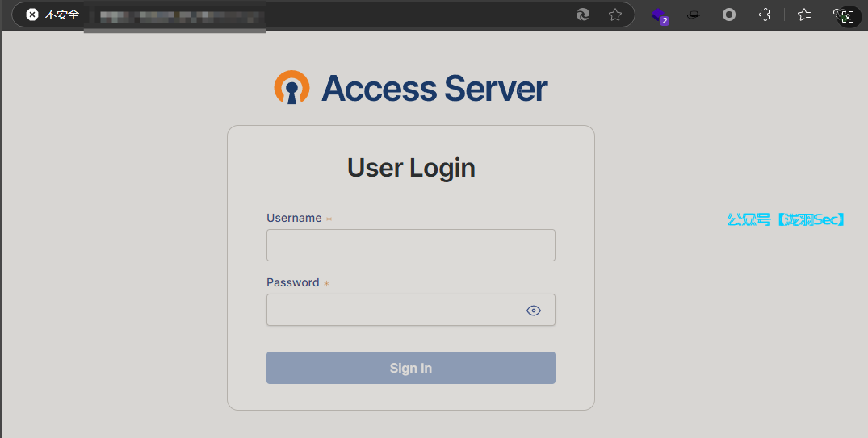The width and height of the screenshot is (868, 438).
Task: Click the black hat extension icon
Action: click(694, 15)
